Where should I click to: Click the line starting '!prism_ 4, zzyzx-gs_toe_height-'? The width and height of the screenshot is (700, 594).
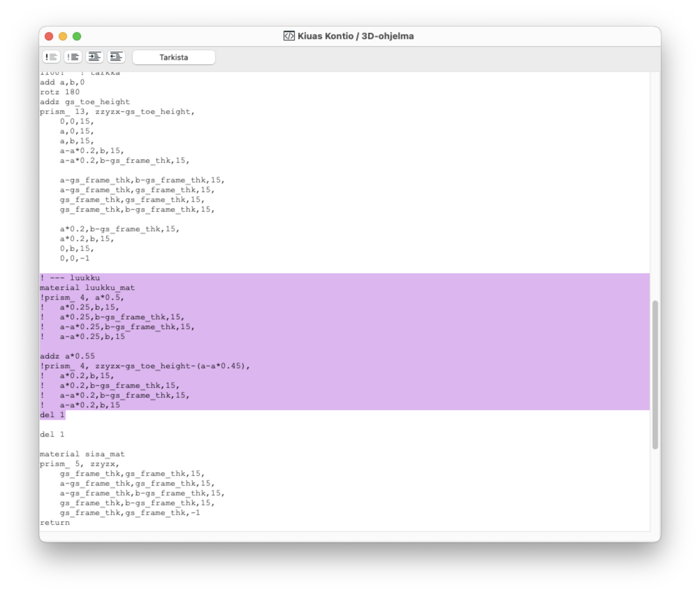pyautogui.click(x=145, y=366)
